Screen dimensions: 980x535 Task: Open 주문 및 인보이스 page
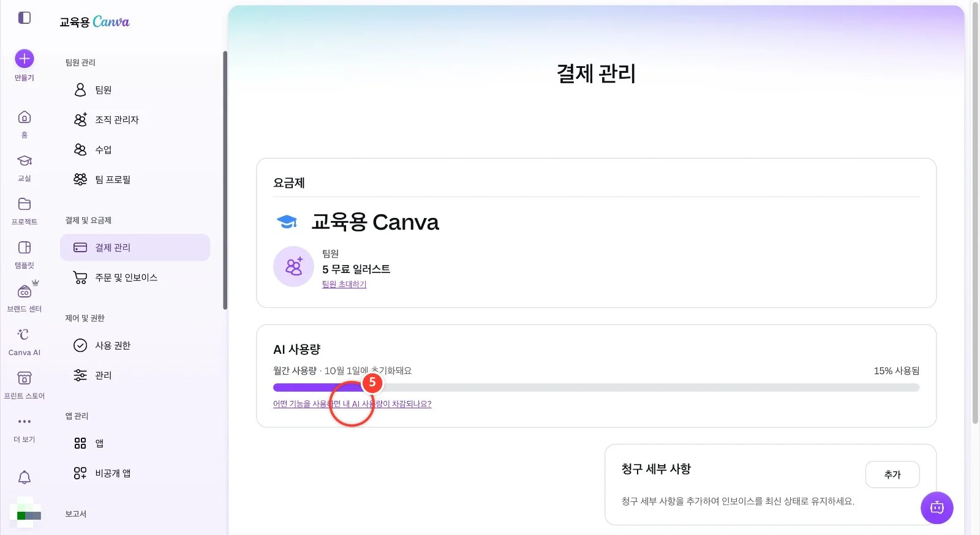[x=135, y=277]
